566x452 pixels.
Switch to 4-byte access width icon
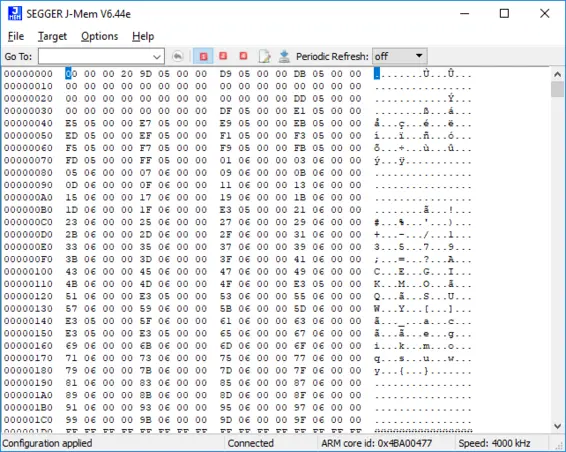tap(243, 56)
